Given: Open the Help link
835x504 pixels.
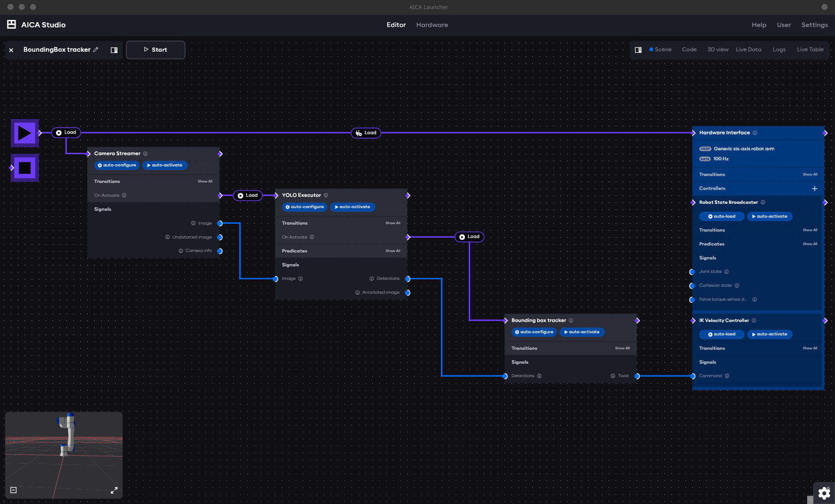Looking at the screenshot, I should click(x=758, y=25).
